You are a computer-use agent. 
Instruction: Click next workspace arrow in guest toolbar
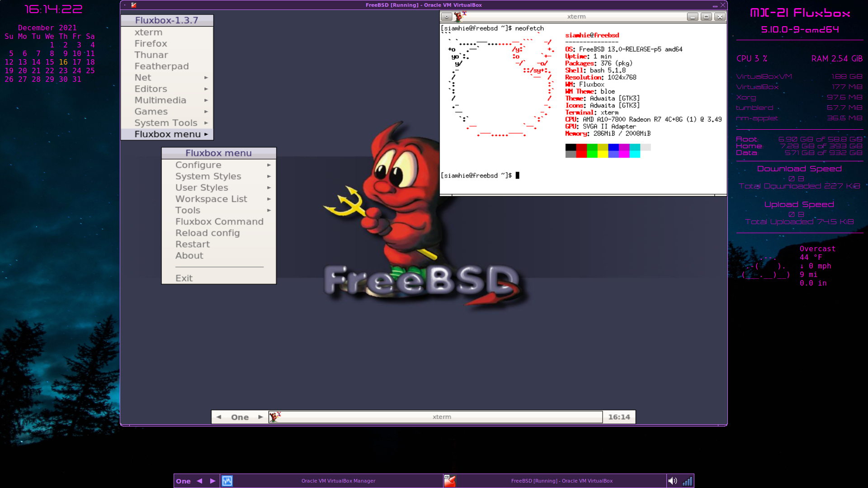[x=260, y=417]
